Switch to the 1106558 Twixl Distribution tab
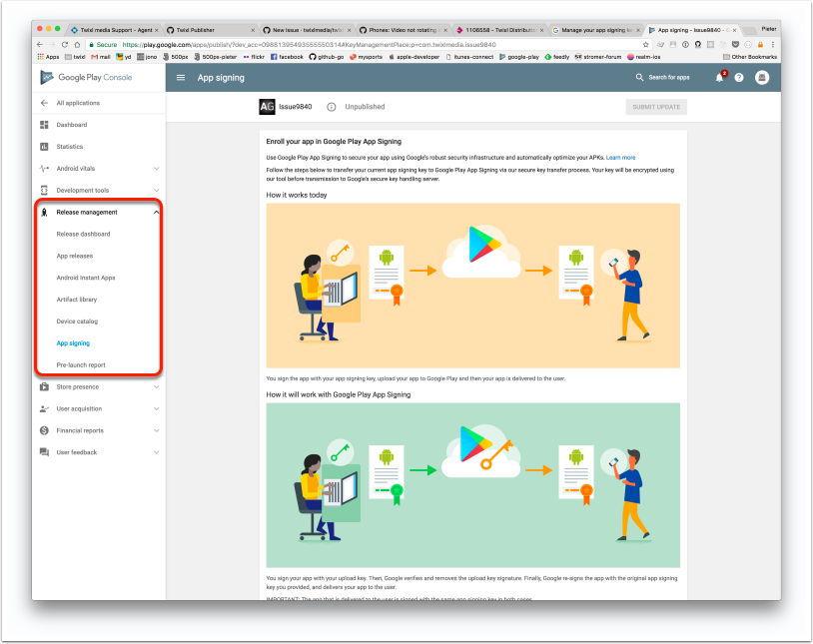Screen dimensions: 813x644 click(500, 30)
